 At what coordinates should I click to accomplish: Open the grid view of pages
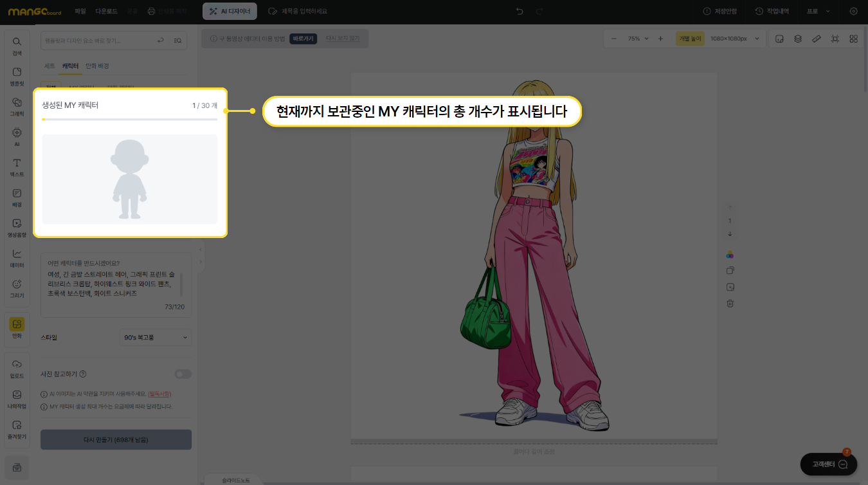click(853, 39)
